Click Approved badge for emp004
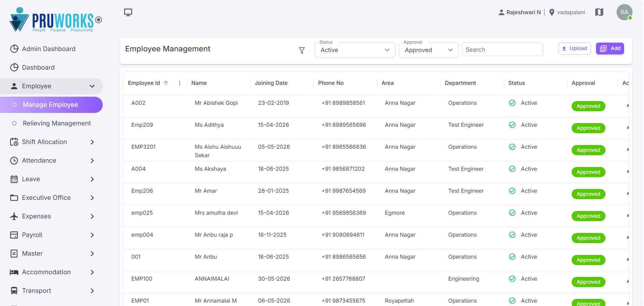The width and height of the screenshot is (644, 306). tap(588, 238)
